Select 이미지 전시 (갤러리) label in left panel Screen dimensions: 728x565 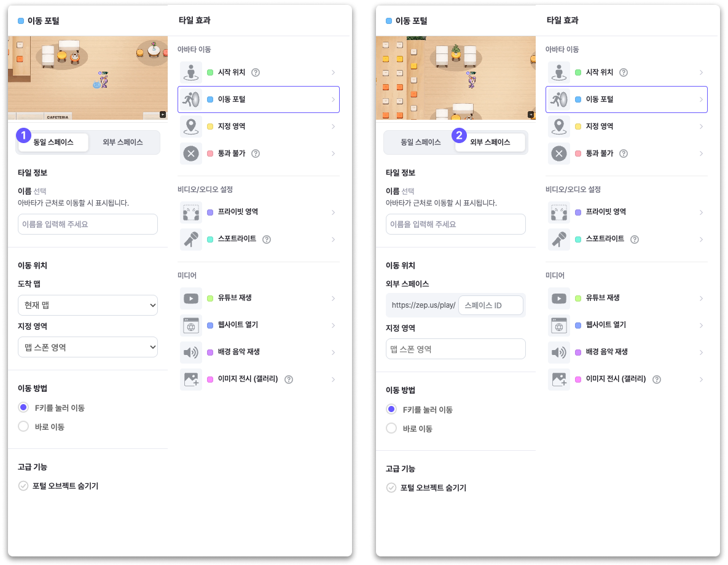[x=248, y=378]
